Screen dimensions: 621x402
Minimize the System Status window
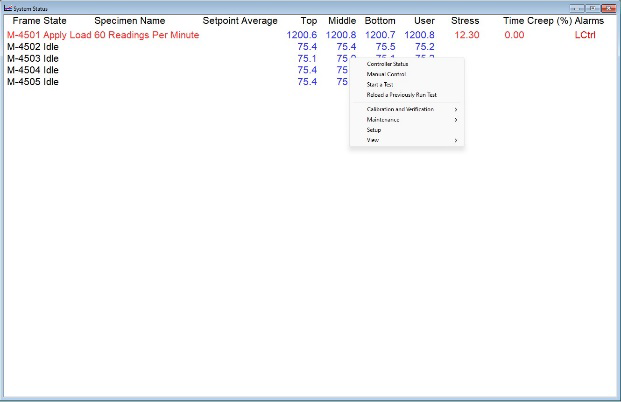[577, 8]
